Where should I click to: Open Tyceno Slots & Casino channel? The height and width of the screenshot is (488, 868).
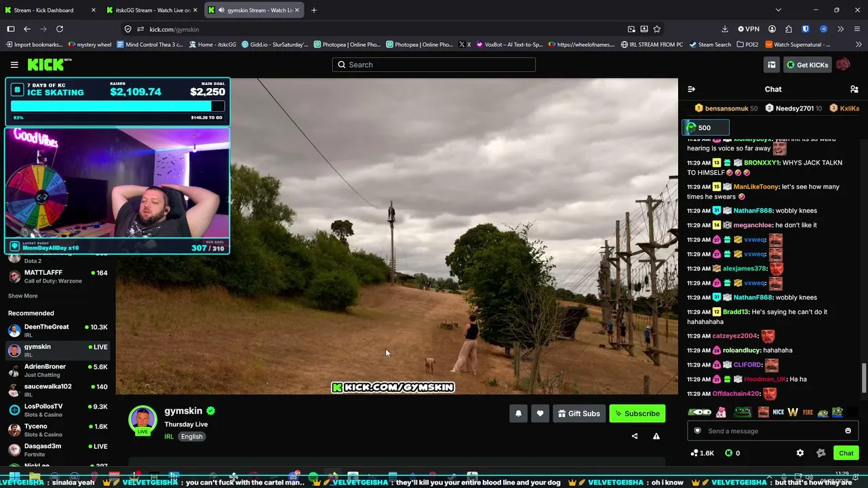(58, 430)
